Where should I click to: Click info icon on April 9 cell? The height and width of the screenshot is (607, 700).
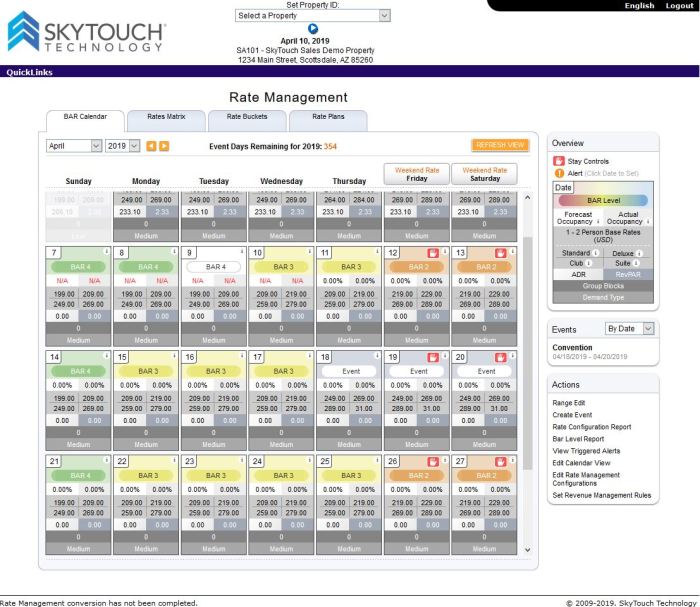point(242,251)
